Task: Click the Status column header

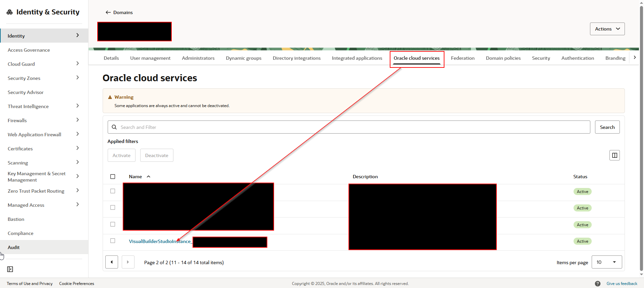Action: 580,177
